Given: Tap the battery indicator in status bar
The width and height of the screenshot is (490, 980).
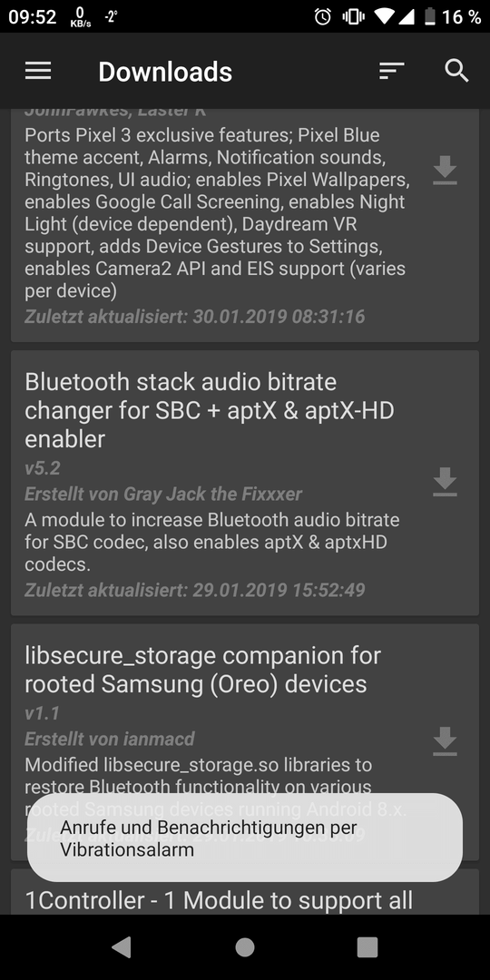Looking at the screenshot, I should tap(430, 17).
